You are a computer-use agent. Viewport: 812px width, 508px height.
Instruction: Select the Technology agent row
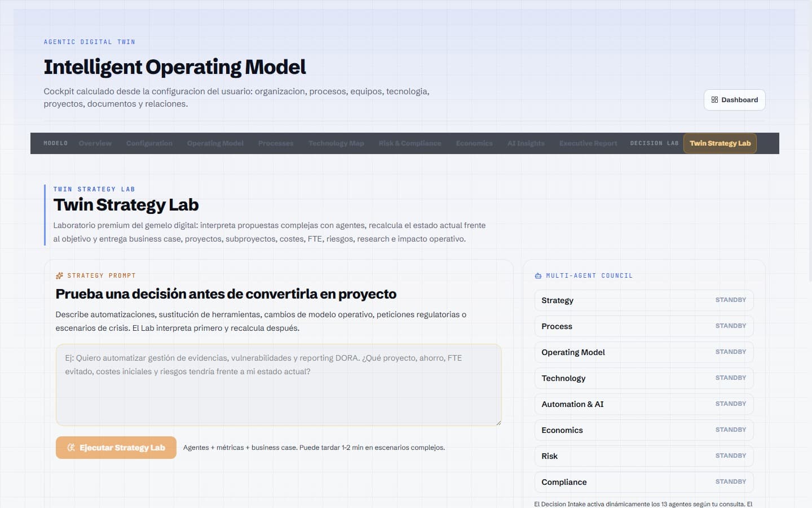coord(644,378)
